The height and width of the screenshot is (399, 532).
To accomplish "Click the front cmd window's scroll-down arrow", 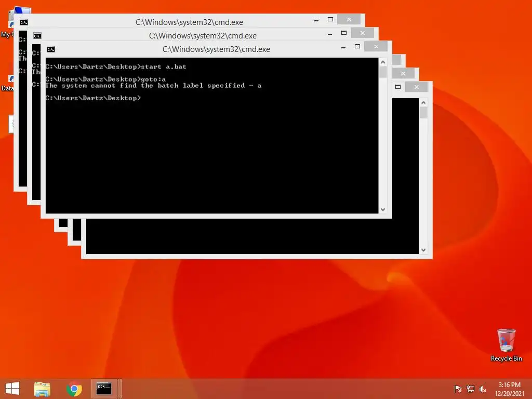I will coord(383,209).
